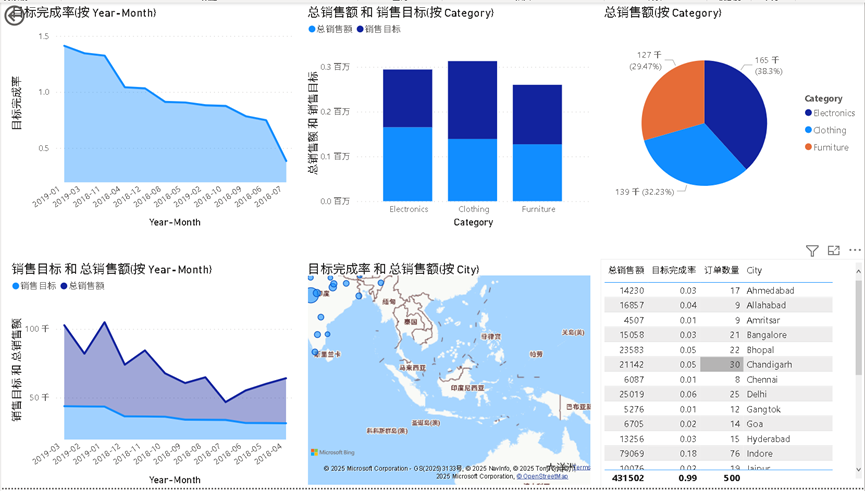Select the Clothing stacked bar
865x491 pixels.
pos(472,131)
